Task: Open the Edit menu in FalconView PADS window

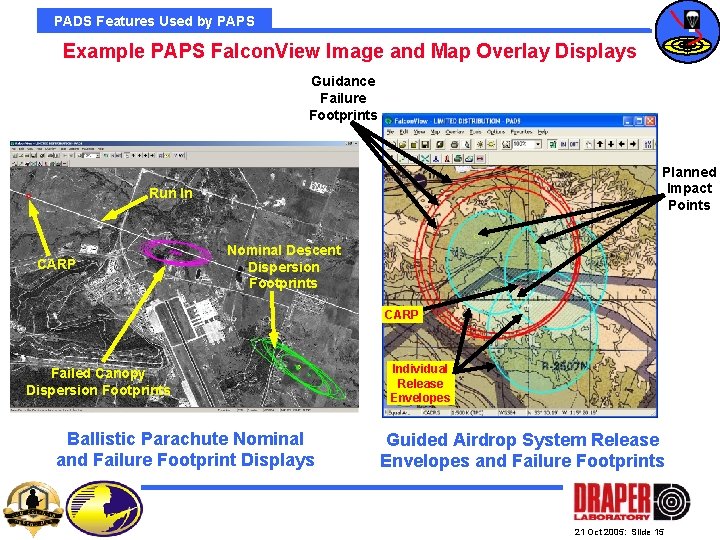Action: (404, 132)
